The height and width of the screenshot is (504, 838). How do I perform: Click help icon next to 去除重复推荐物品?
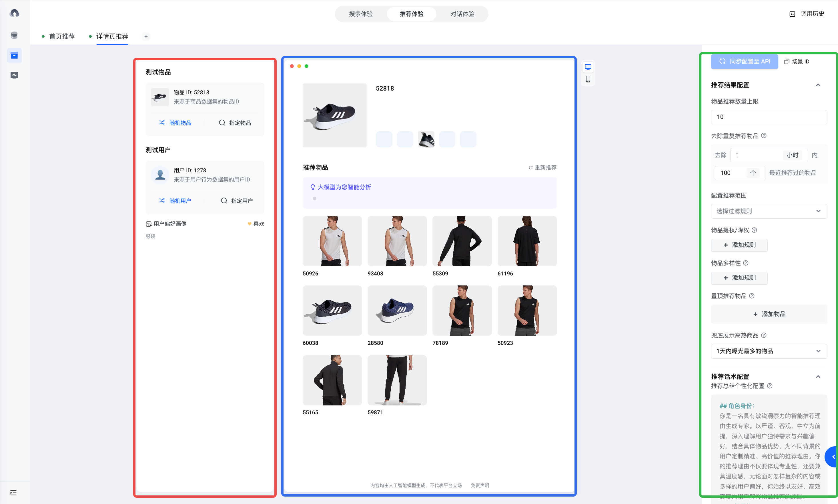(x=764, y=135)
